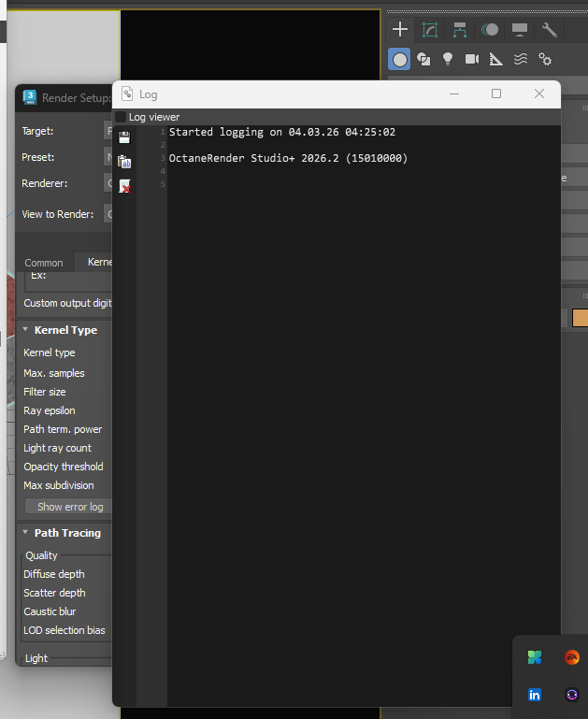Open the Motion panel icon
The height and width of the screenshot is (719, 588).
point(490,30)
